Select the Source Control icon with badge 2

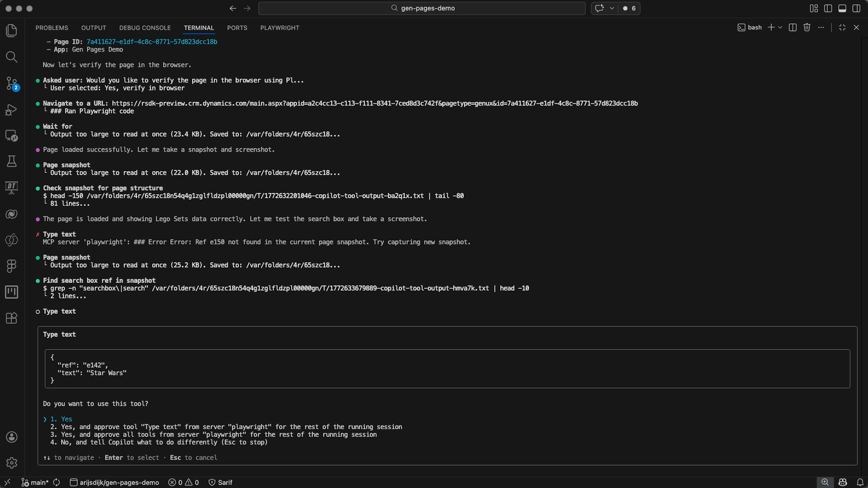click(x=11, y=83)
